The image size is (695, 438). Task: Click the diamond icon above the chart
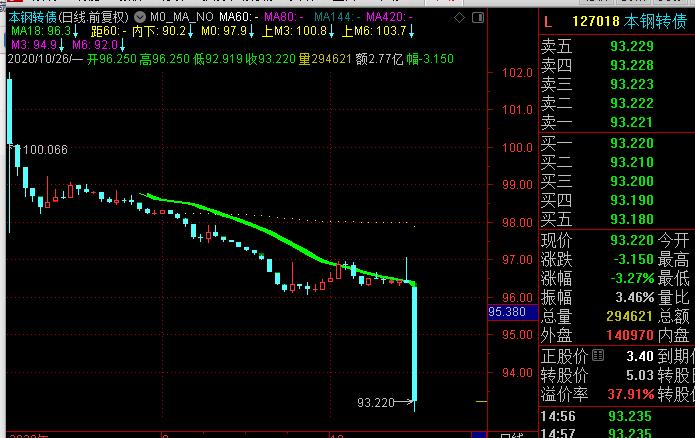click(x=460, y=18)
